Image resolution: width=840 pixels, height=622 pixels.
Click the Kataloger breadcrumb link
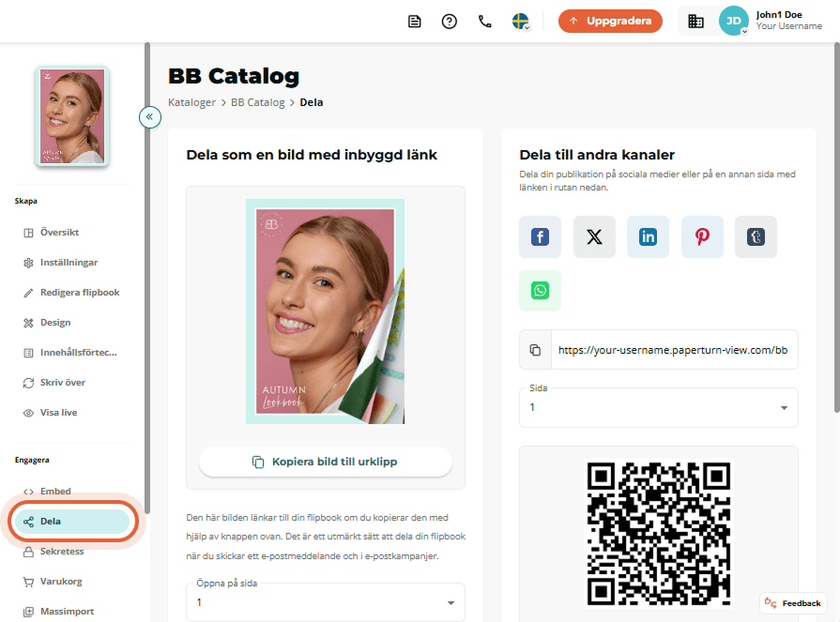click(191, 102)
